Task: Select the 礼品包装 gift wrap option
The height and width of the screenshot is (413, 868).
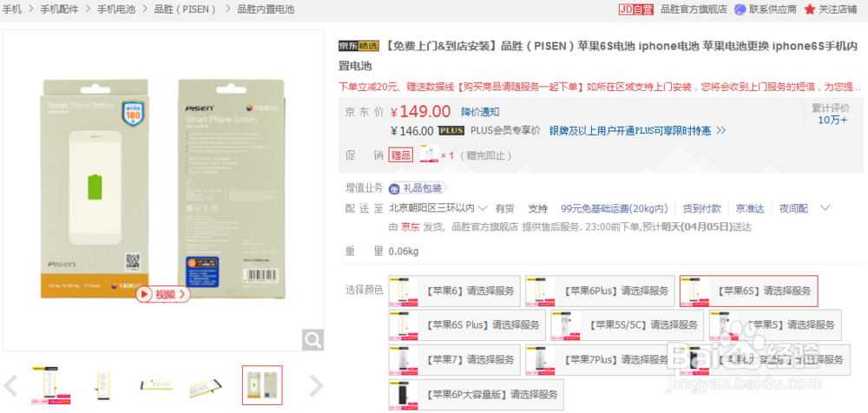Action: 418,189
